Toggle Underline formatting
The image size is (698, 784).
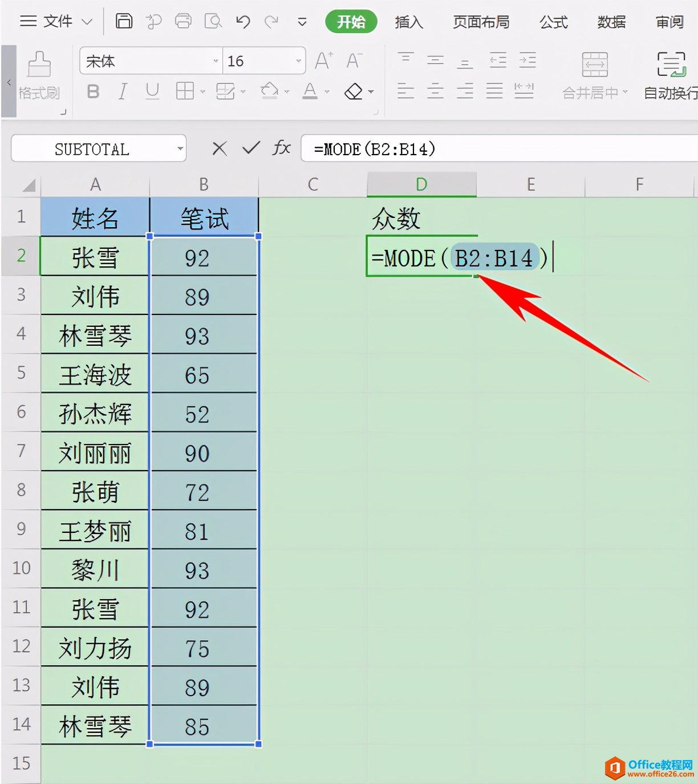[152, 91]
